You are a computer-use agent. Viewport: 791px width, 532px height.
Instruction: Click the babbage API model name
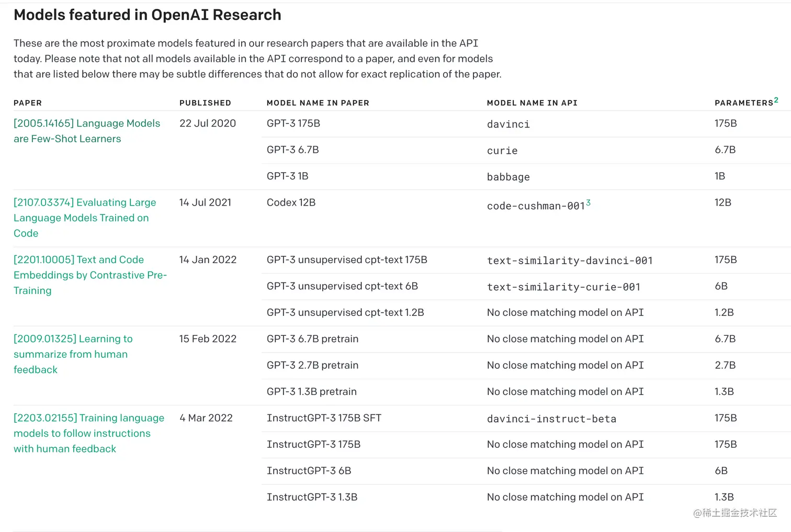[x=508, y=177]
